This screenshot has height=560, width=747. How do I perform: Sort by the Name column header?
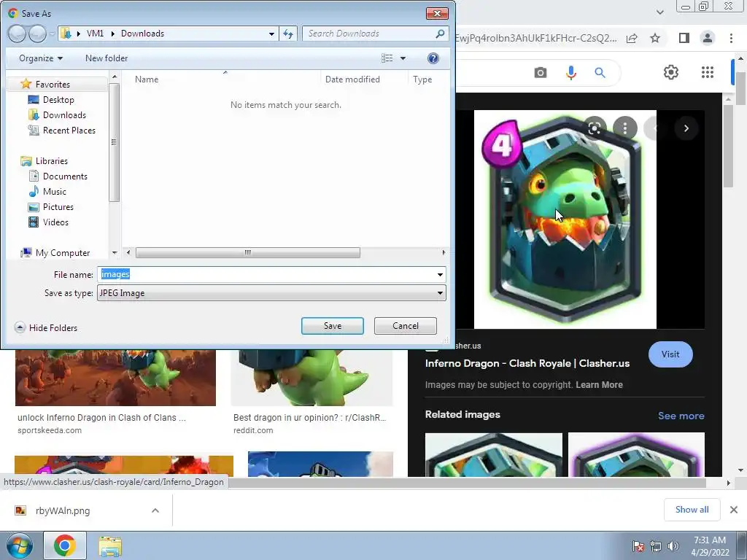pyautogui.click(x=146, y=79)
